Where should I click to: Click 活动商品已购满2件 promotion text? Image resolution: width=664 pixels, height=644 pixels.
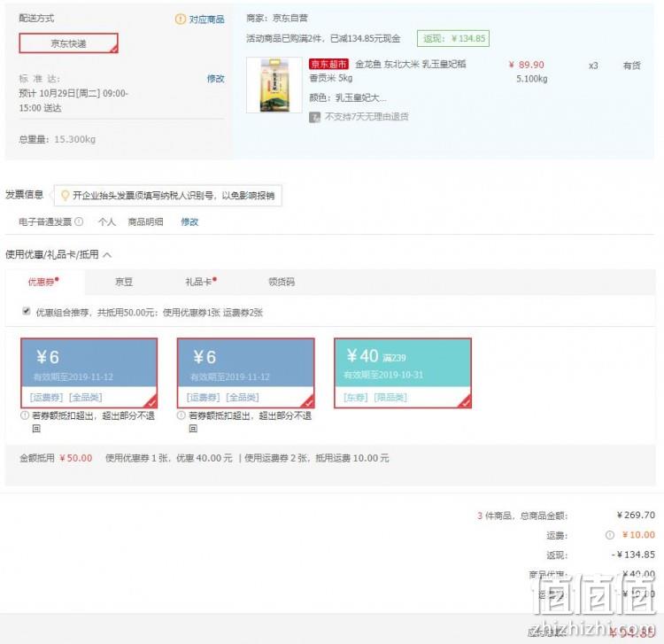tap(323, 39)
